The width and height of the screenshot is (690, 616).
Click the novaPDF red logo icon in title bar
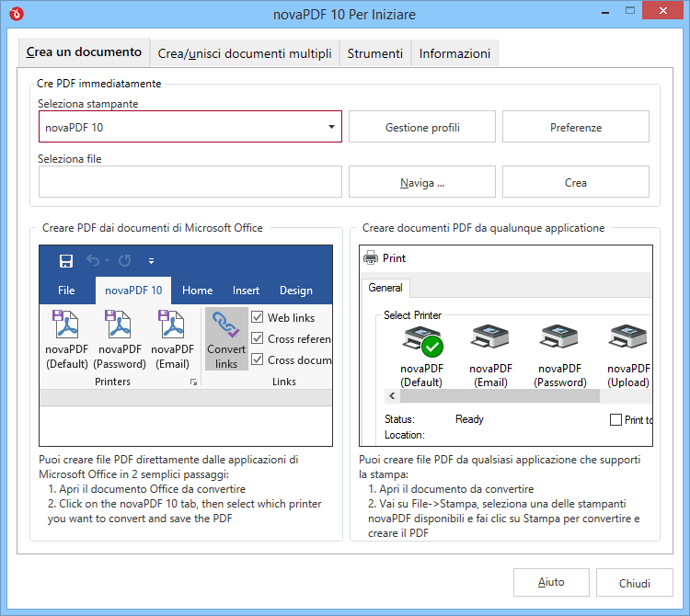click(x=17, y=14)
